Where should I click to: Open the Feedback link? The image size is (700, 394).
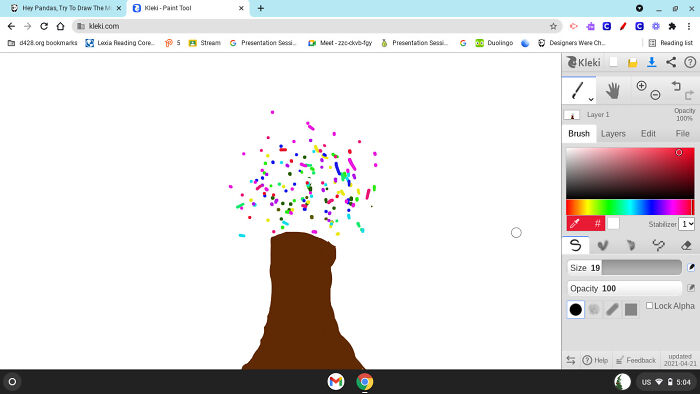click(x=636, y=360)
